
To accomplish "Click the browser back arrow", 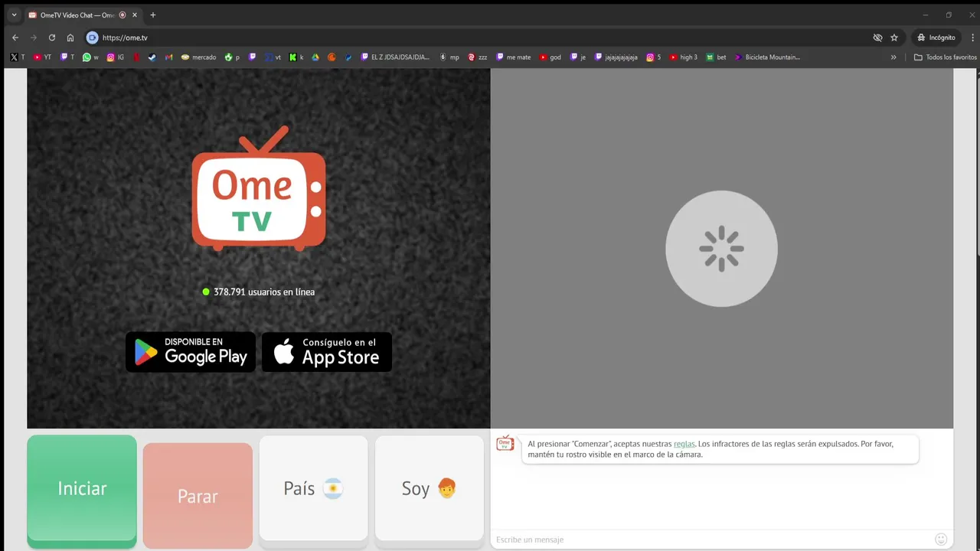I will tap(15, 37).
